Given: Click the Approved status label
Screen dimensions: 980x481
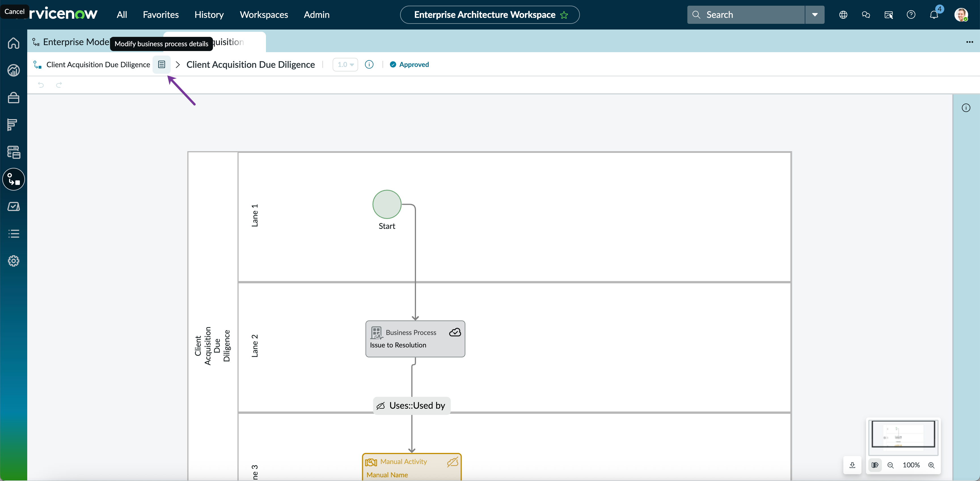Looking at the screenshot, I should click(x=409, y=64).
